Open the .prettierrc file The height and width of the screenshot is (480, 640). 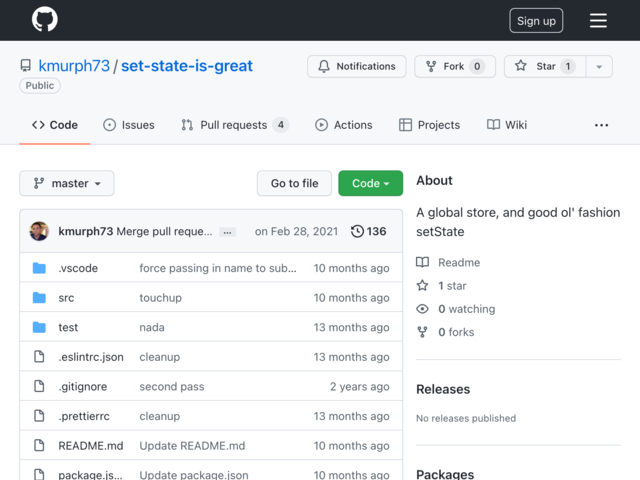84,416
